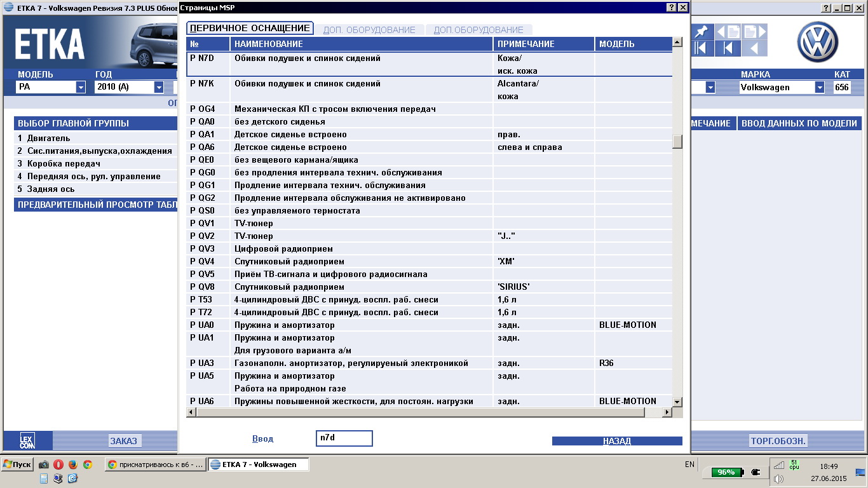Click volume speaker tray icon
This screenshot has height=488, width=868.
point(778,479)
